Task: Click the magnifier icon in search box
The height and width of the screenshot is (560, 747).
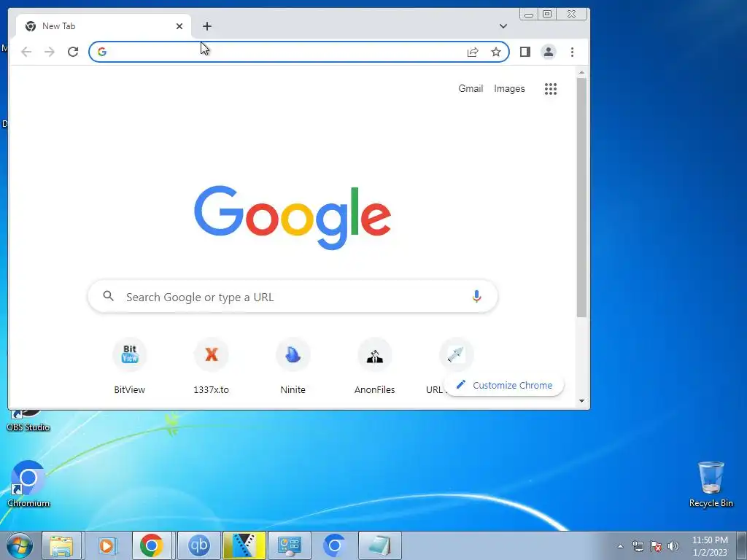Action: pyautogui.click(x=109, y=296)
